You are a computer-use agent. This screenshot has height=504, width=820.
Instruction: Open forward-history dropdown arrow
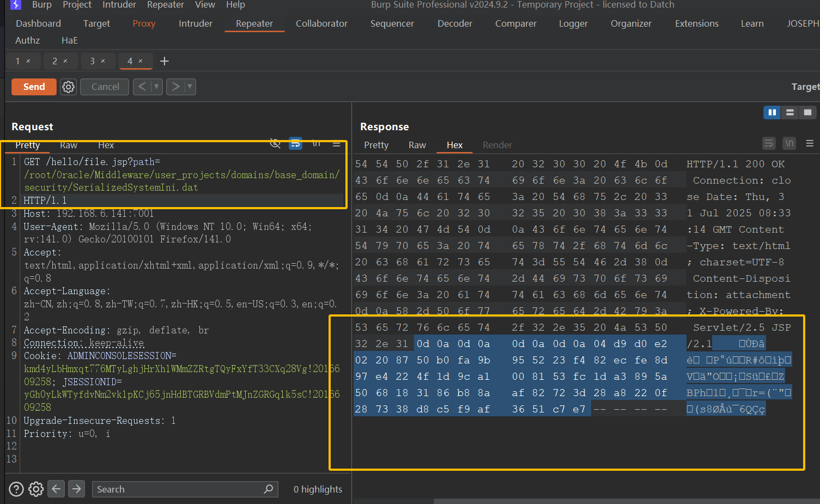click(x=190, y=87)
